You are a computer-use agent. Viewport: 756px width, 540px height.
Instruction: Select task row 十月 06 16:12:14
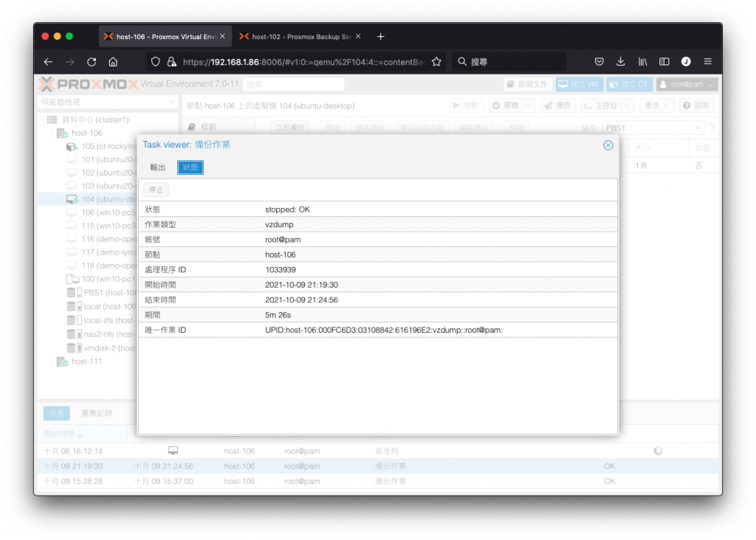tap(378, 451)
